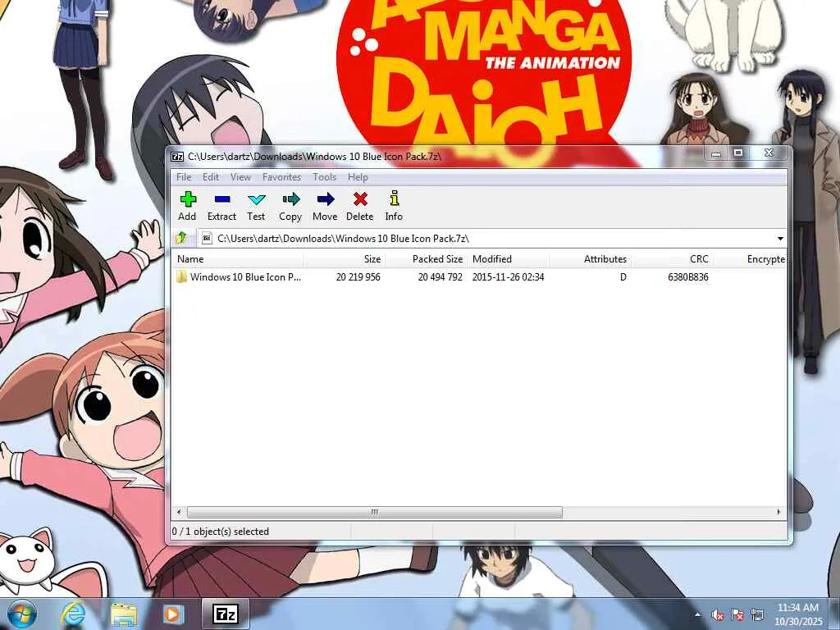This screenshot has height=630, width=840.
Task: Open Windows Media Player from taskbar
Action: point(172,614)
